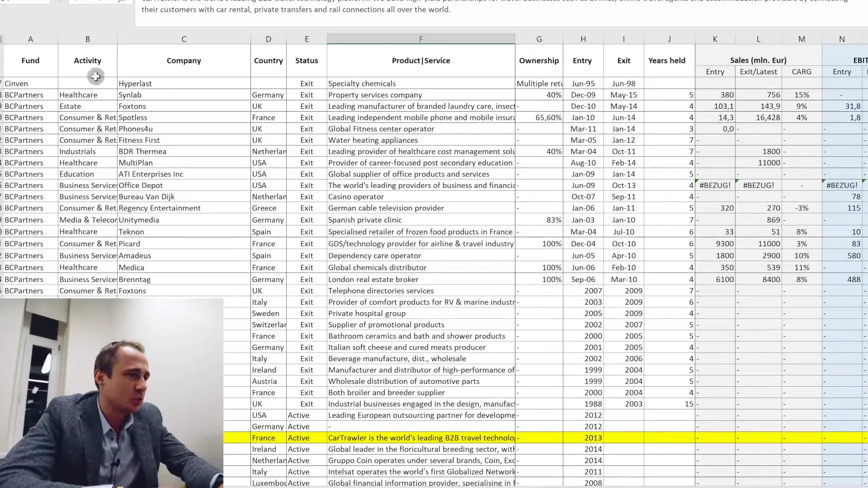Screen dimensions: 868x488
Task: Select the 1988 entry year cell
Action: point(583,404)
